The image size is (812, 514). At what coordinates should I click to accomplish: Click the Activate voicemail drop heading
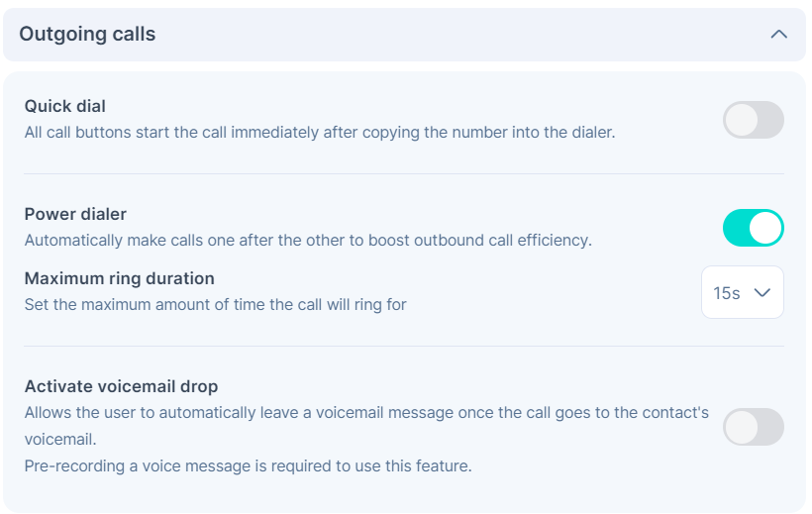click(x=121, y=386)
